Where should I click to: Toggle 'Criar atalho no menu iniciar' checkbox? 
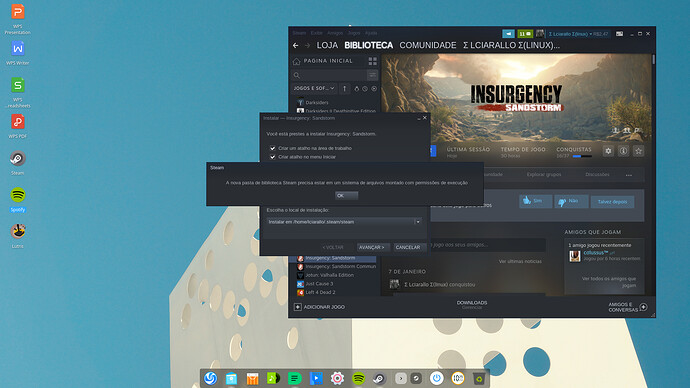[x=272, y=157]
